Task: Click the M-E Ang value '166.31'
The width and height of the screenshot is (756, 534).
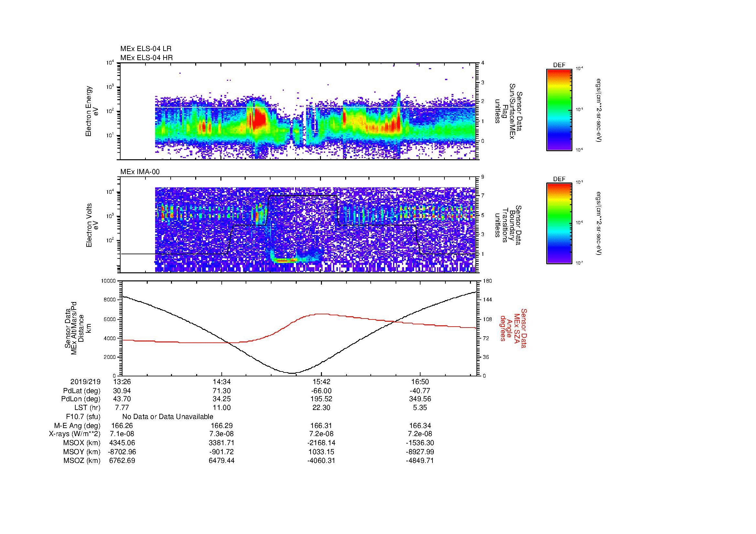Action: coord(321,426)
